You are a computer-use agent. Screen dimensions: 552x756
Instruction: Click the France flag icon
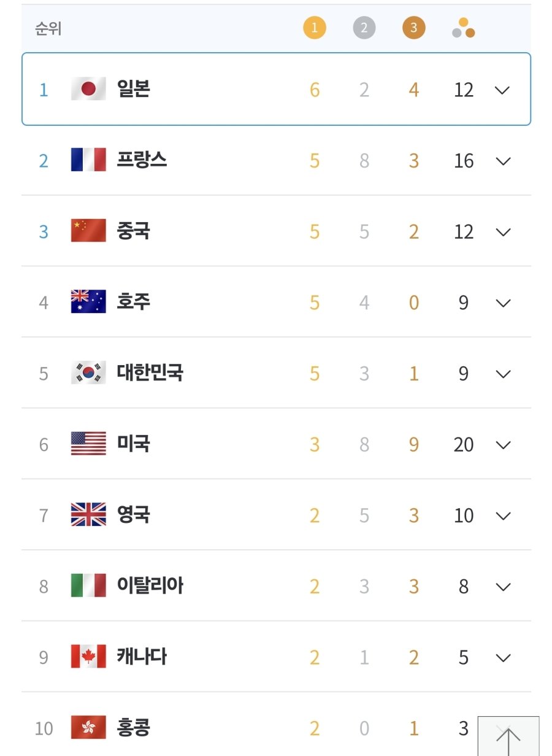click(x=88, y=160)
